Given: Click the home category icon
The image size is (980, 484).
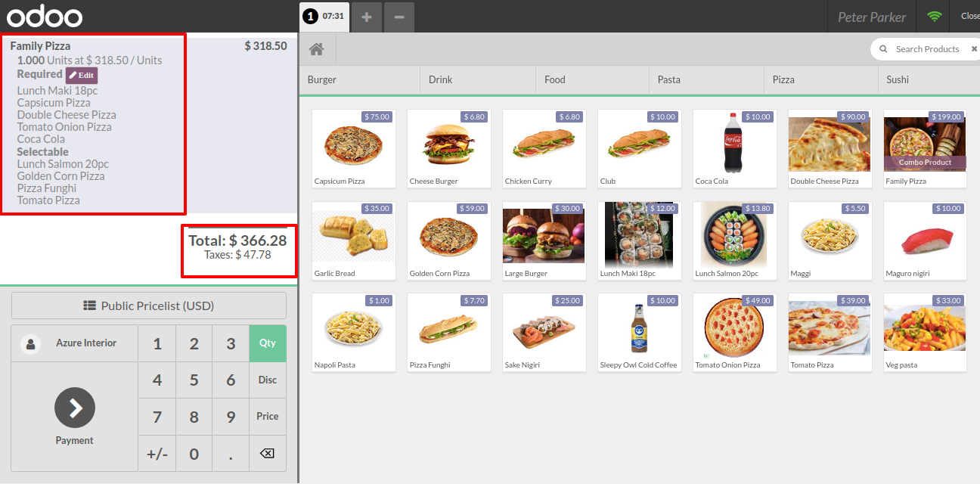Looking at the screenshot, I should tap(317, 49).
